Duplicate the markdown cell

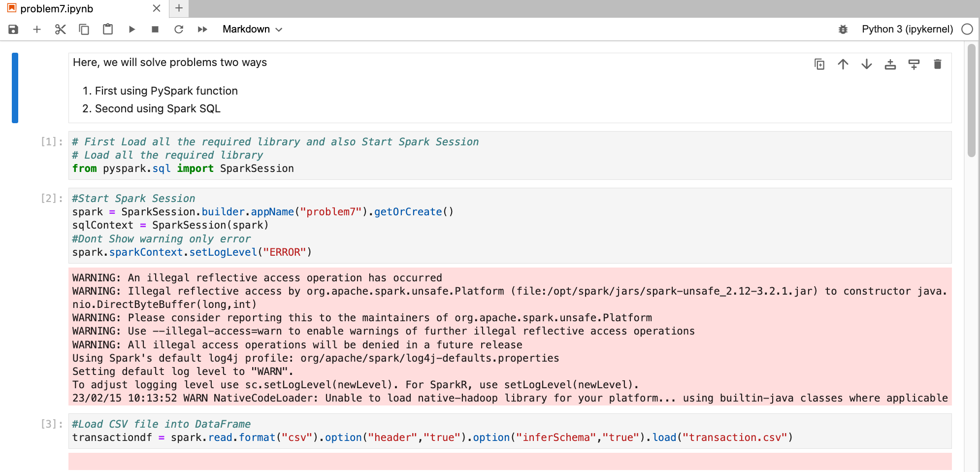[x=819, y=65]
